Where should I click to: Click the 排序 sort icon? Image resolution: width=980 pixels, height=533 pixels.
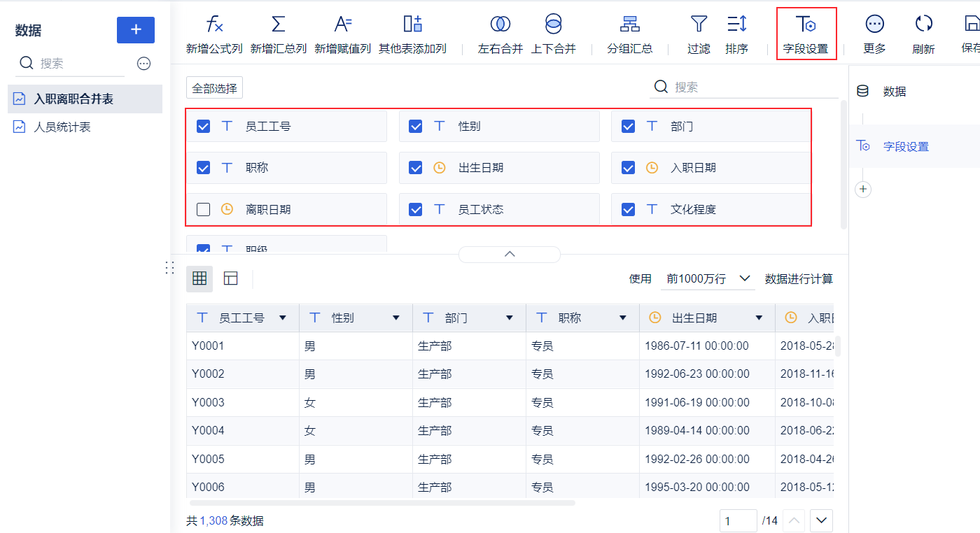tap(736, 24)
